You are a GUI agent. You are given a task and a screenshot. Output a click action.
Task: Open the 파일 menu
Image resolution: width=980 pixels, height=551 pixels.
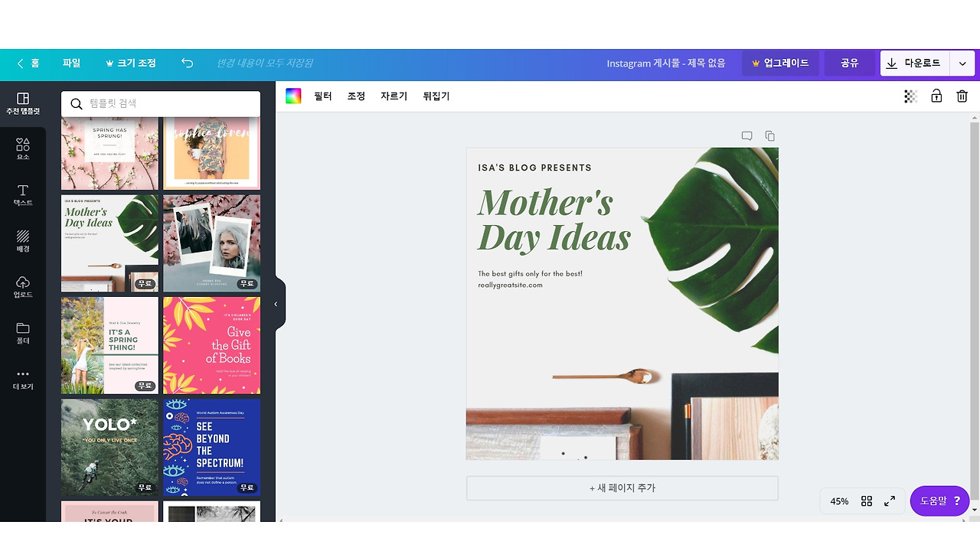71,64
